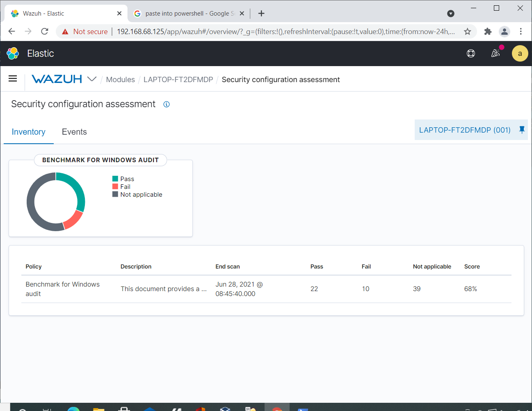Click the Elastic logo in the header
Screen dimensions: 532x411
click(x=13, y=53)
